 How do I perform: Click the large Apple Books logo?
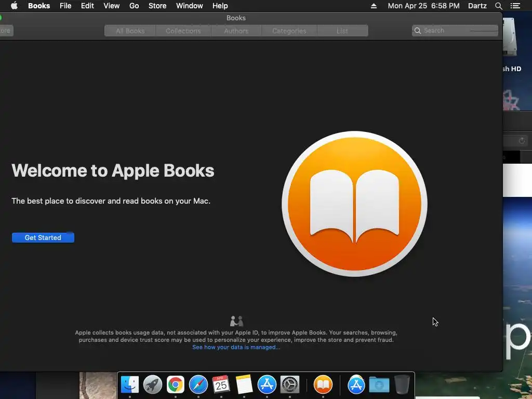[354, 204]
